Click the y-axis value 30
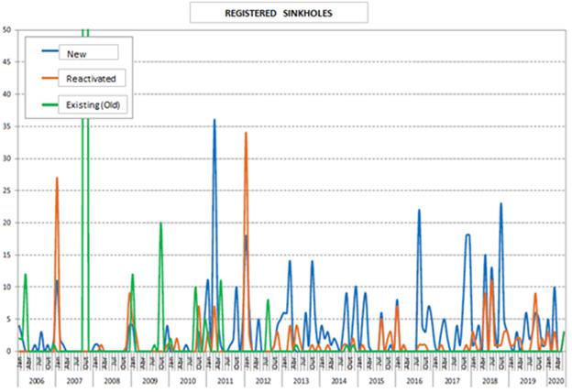 click(x=6, y=158)
